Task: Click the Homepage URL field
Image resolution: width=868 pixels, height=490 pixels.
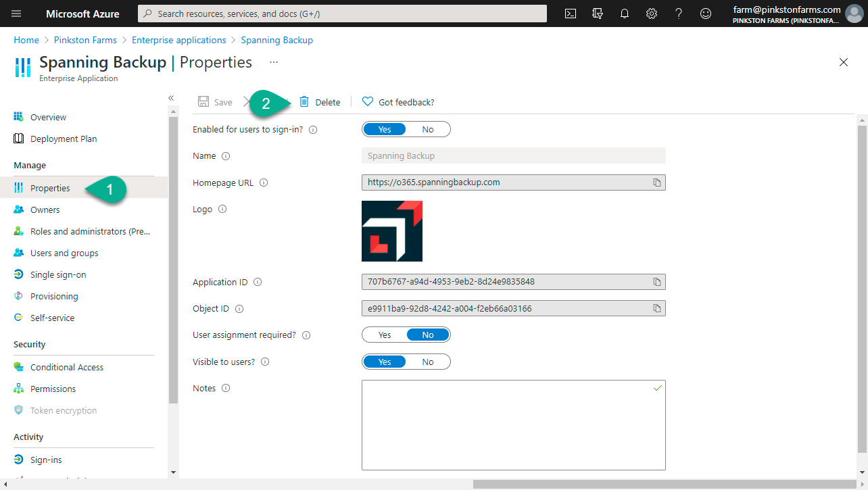Action: coord(514,182)
